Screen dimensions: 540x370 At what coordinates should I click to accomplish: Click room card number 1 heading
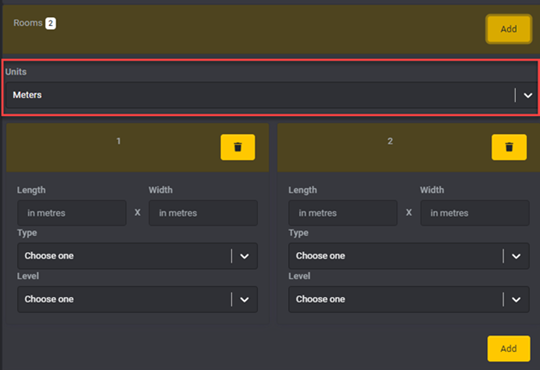pos(118,141)
